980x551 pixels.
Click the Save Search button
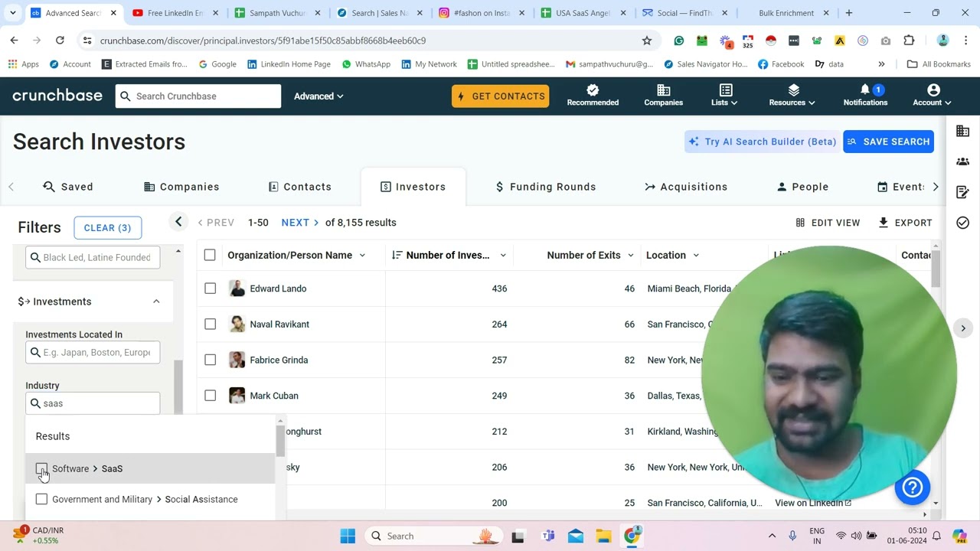(888, 142)
